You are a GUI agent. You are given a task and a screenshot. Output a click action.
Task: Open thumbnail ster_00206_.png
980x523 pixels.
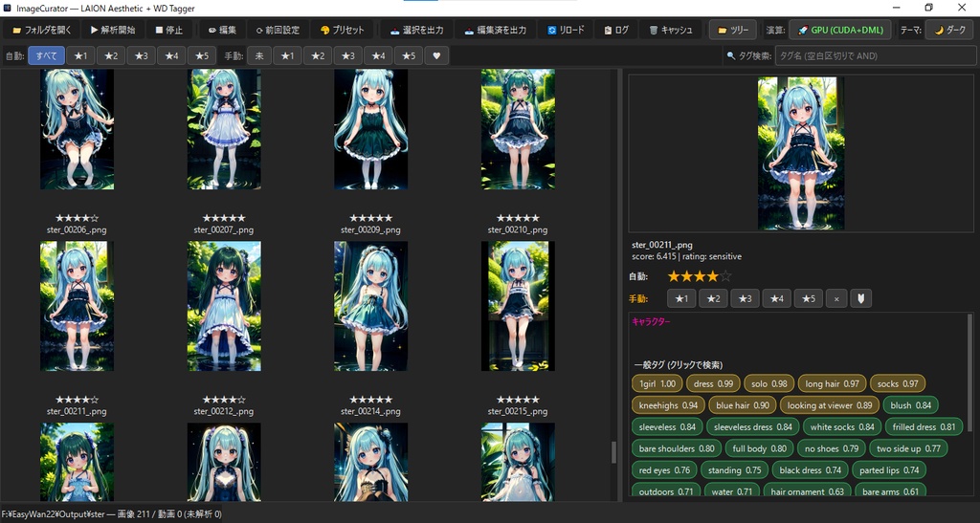coord(77,129)
